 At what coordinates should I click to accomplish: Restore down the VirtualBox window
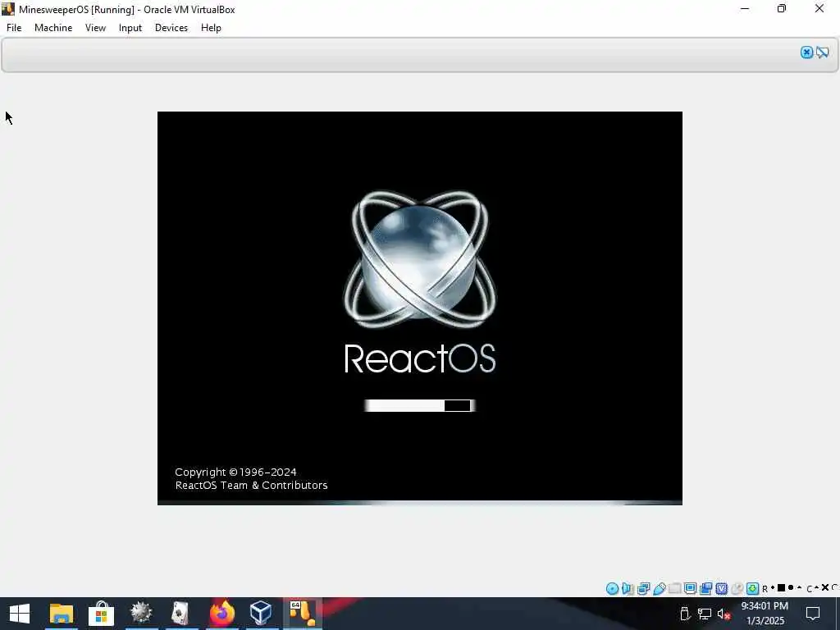782,9
